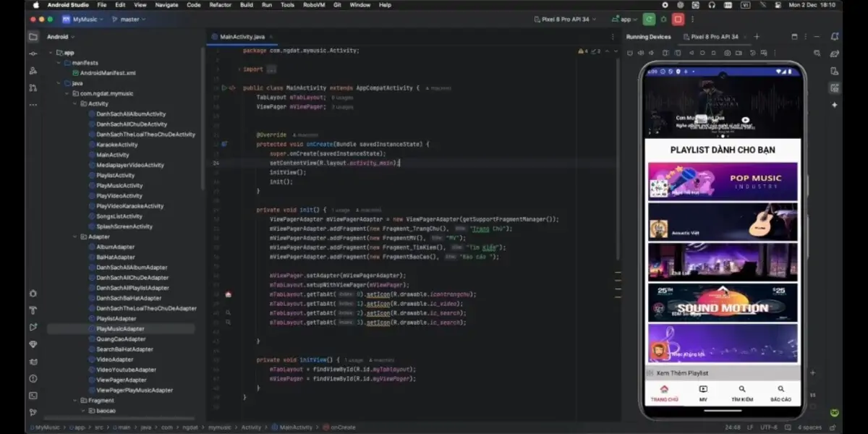Tap the TÌM KIẾM tab in the app
The image size is (868, 434).
[x=742, y=393]
